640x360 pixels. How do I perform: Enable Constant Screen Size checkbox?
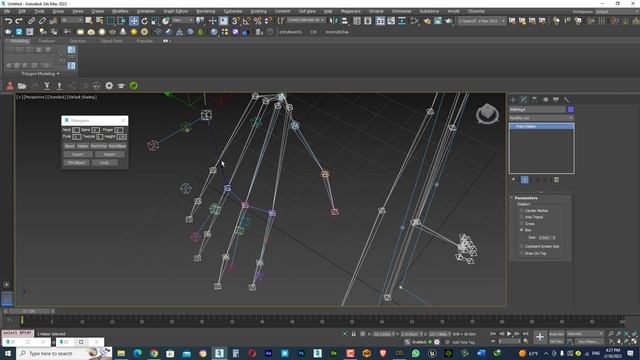pyautogui.click(x=522, y=246)
